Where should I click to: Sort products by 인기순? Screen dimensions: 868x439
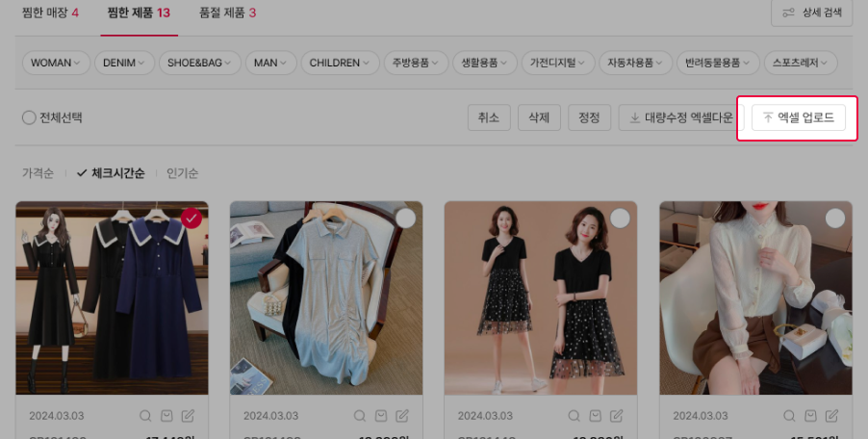click(183, 173)
